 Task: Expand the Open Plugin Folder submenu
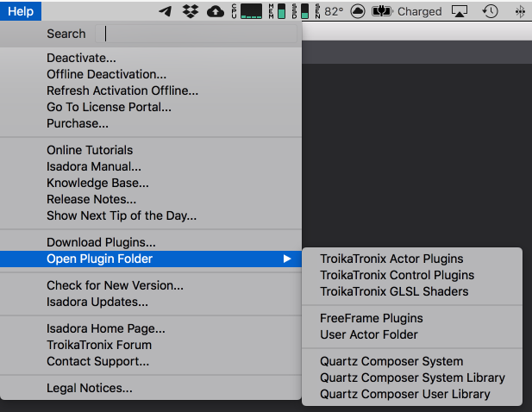[x=151, y=259]
